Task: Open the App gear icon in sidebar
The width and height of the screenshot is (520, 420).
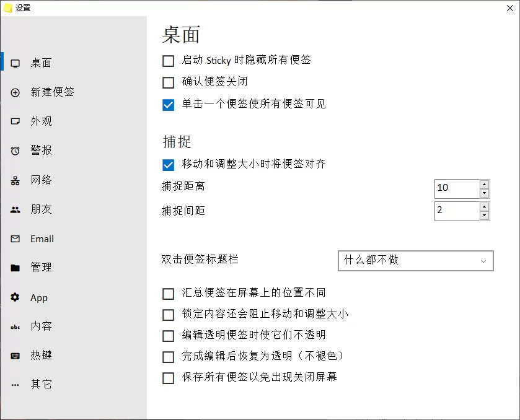Action: click(15, 297)
